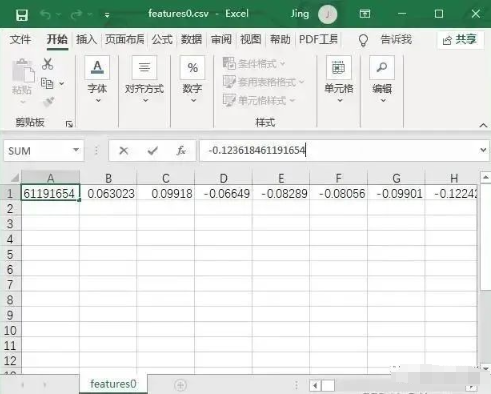
Task: Click the Jing account avatar
Action: 327,14
